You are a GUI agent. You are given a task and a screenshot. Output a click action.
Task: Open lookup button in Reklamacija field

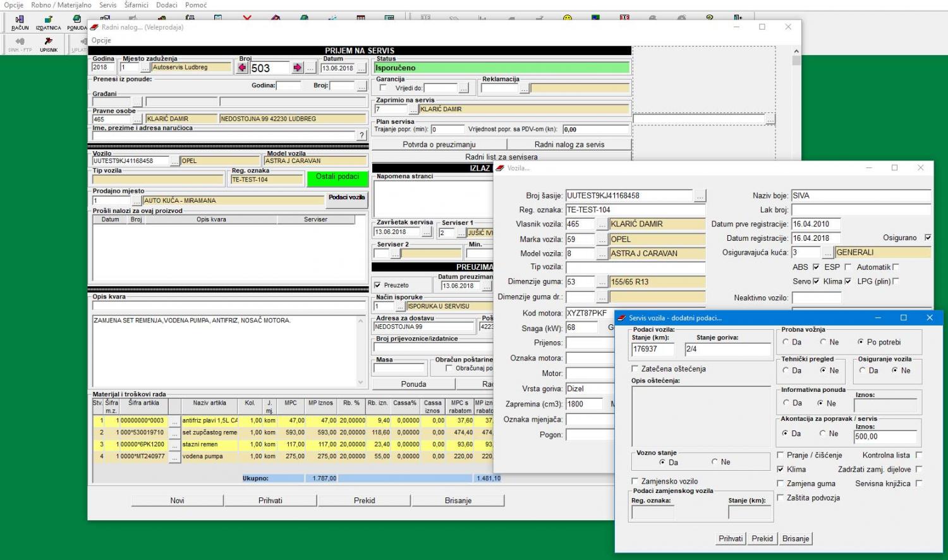click(524, 88)
